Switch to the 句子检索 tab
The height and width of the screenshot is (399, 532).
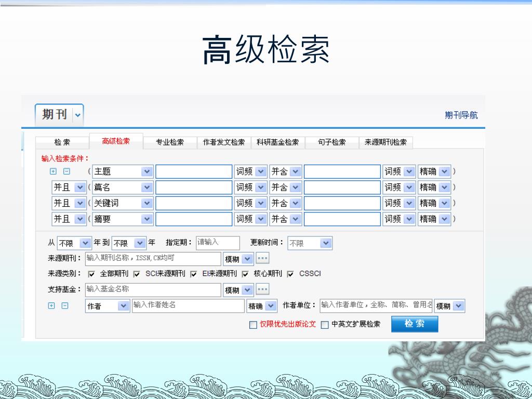[332, 142]
